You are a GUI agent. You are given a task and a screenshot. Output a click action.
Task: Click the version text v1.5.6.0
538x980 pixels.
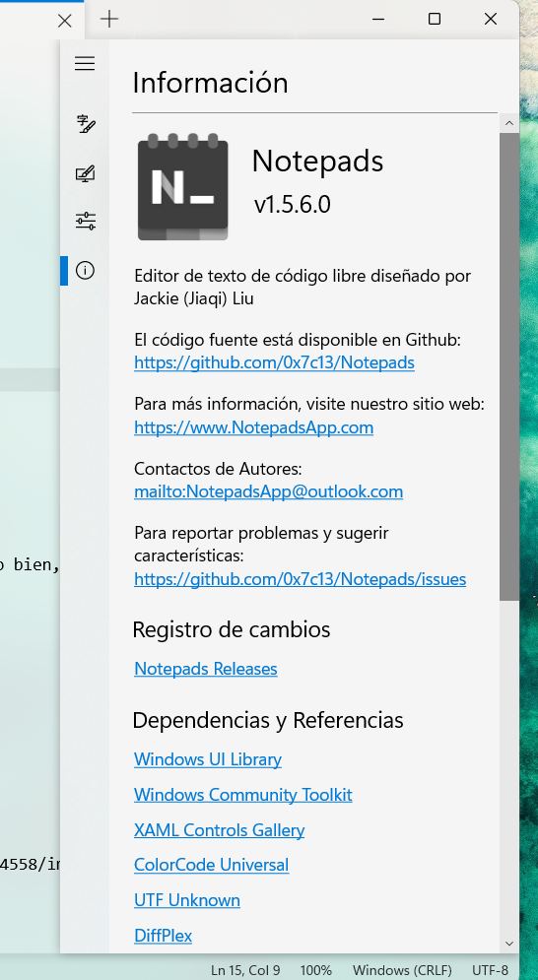pyautogui.click(x=292, y=205)
